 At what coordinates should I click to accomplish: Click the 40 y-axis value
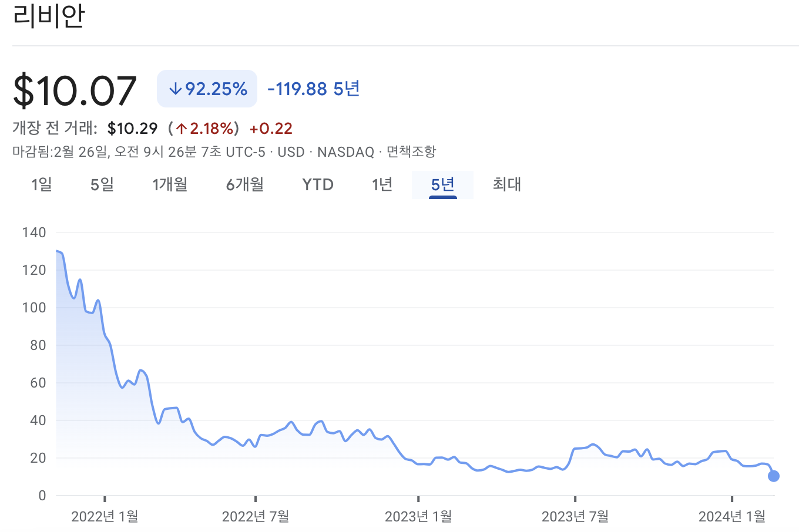[38, 420]
